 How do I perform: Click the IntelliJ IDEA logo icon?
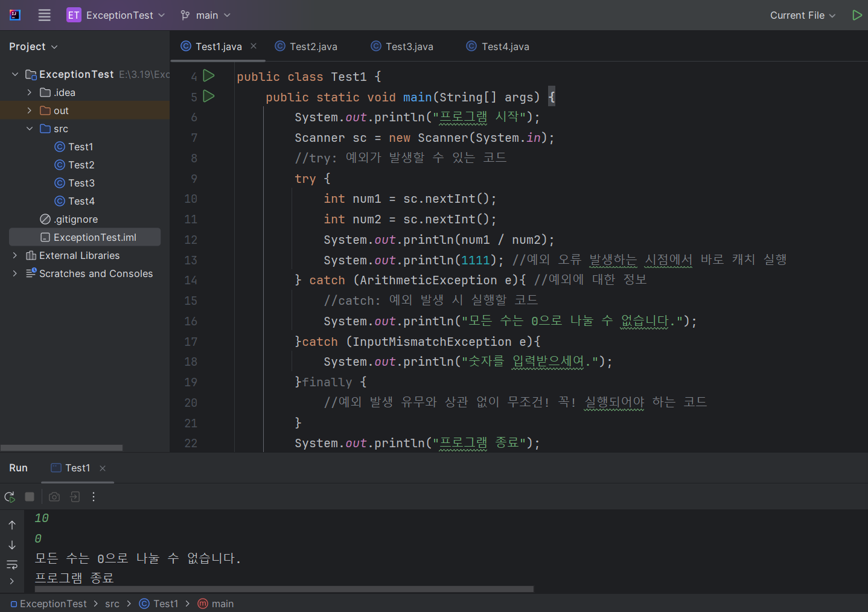tap(15, 15)
